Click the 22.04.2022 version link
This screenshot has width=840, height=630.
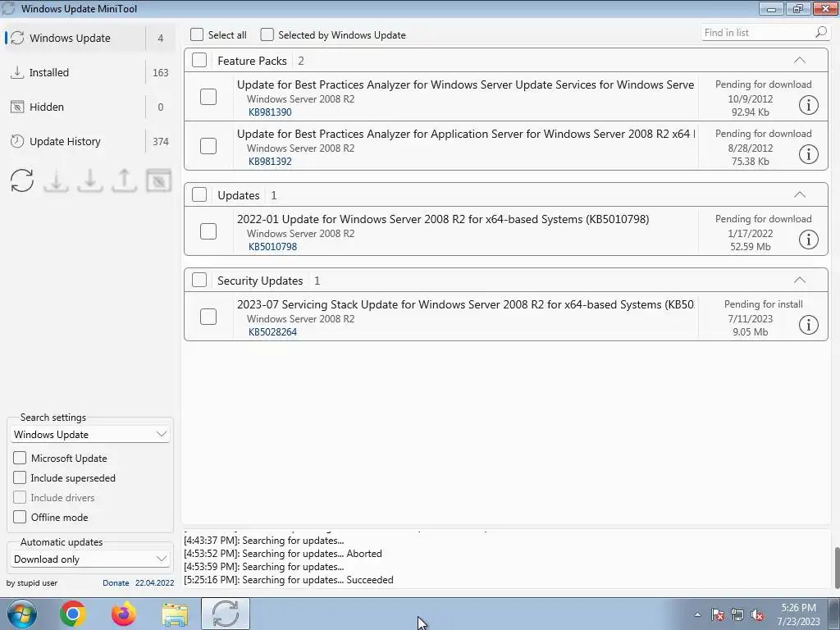[154, 583]
